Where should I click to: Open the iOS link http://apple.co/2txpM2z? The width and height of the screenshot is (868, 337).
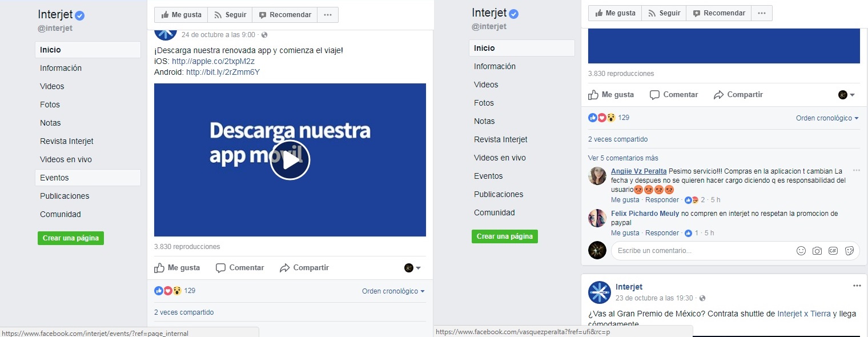click(213, 62)
